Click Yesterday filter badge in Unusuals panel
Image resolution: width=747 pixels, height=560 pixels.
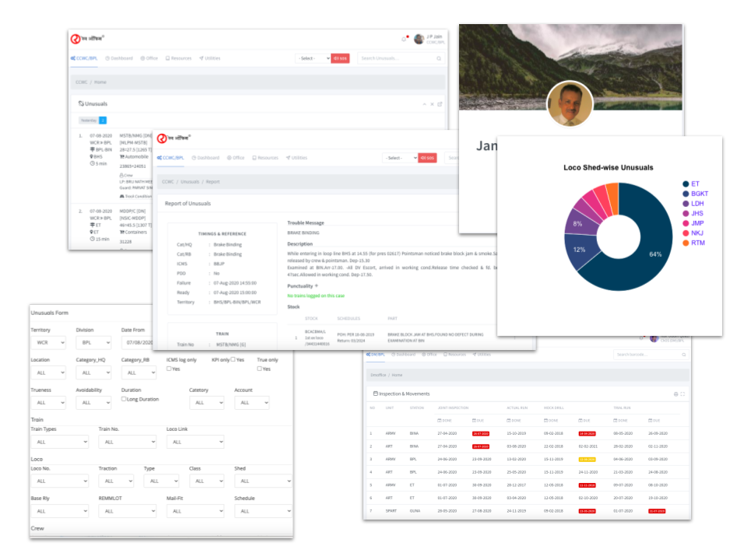pos(93,121)
